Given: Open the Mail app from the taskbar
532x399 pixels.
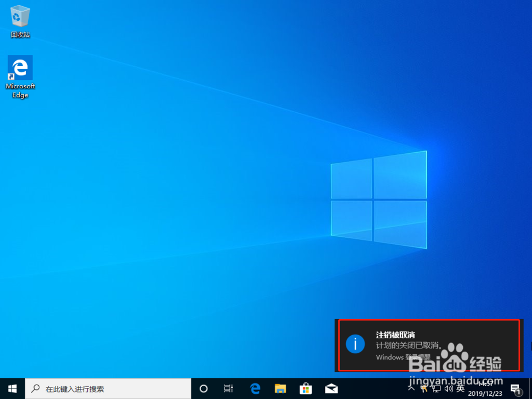Looking at the screenshot, I should [331, 388].
